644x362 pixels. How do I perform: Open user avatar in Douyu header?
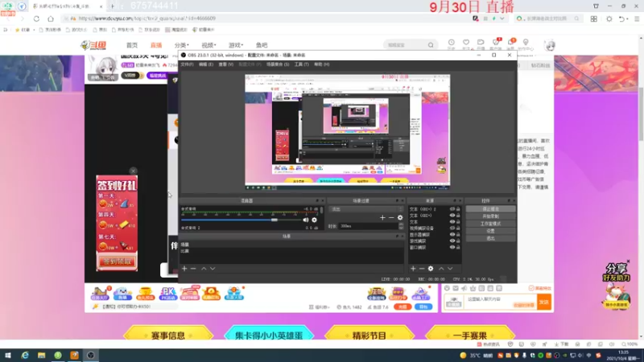[x=550, y=45]
